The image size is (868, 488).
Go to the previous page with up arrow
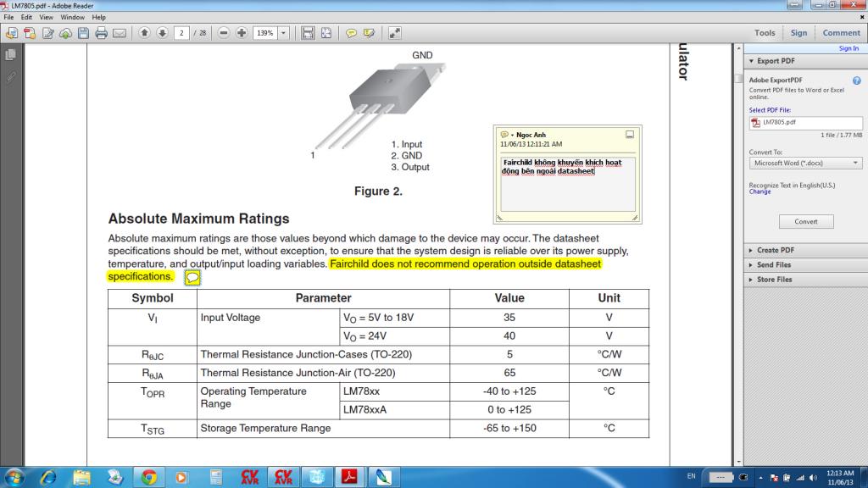(144, 33)
